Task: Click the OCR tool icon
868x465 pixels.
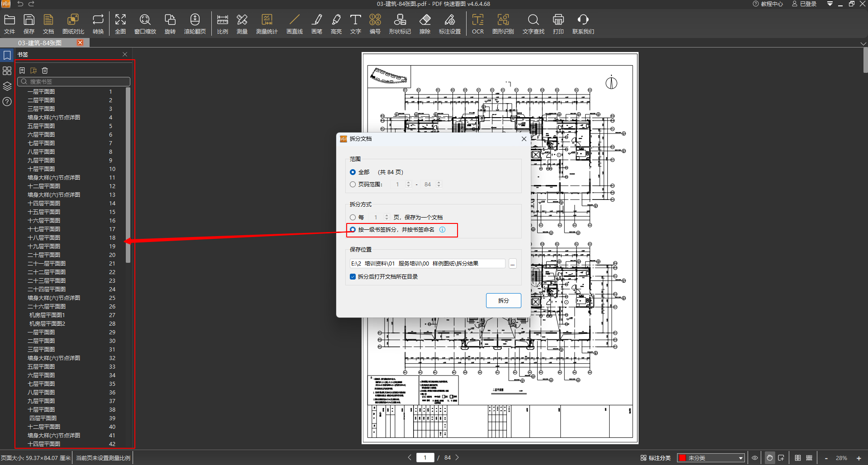Action: pos(477,24)
